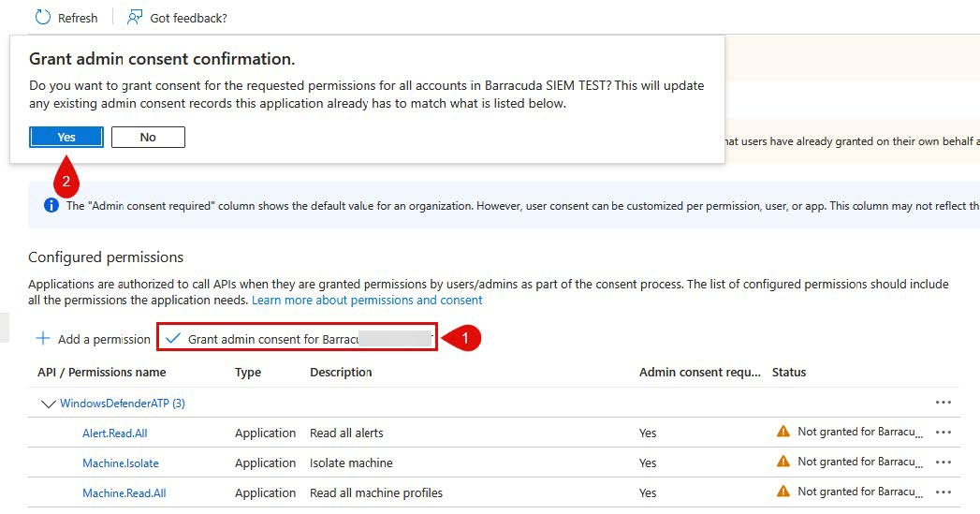
Task: Click 'Not granted for Barracu...' in Alert.Read.All row
Action: point(860,432)
